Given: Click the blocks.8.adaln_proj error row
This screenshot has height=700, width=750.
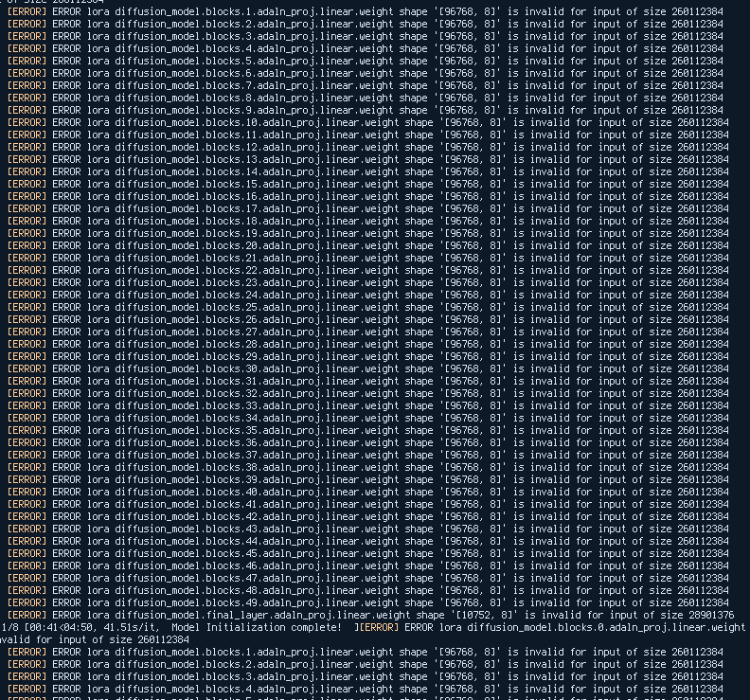Looking at the screenshot, I should tap(365, 99).
